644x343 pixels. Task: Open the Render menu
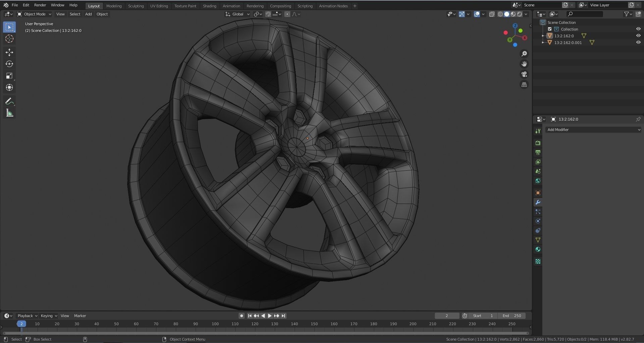point(40,5)
